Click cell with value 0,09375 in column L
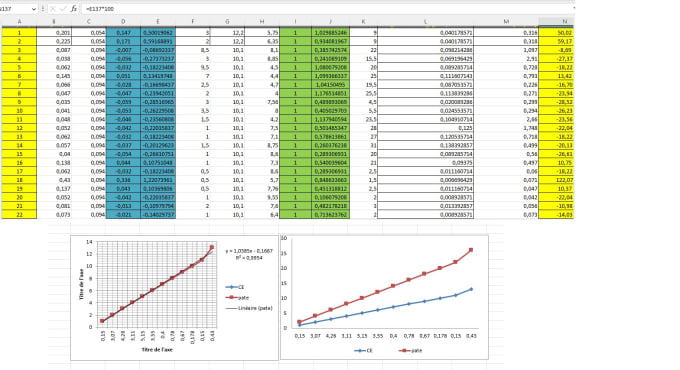The height and width of the screenshot is (370, 680). click(x=425, y=163)
